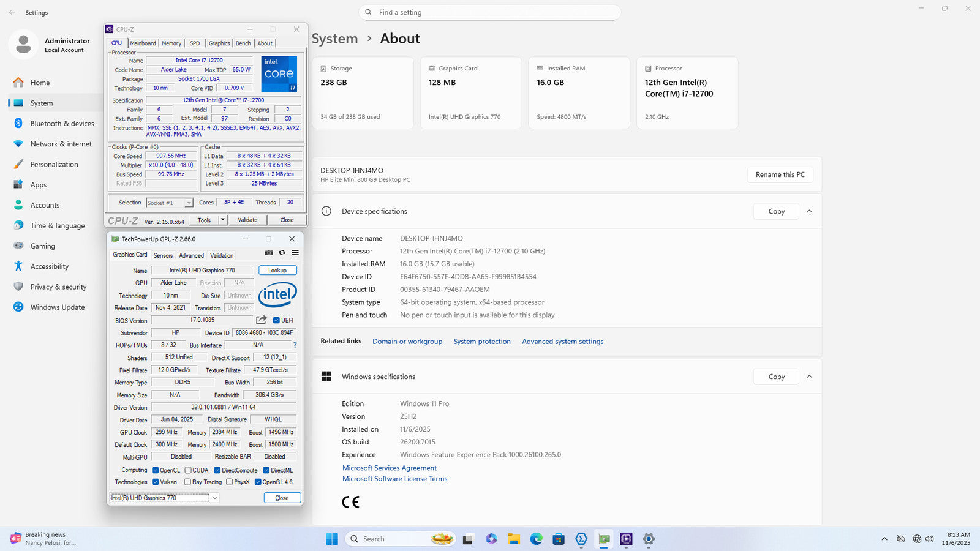The image size is (980, 551).
Task: Open the CPU-Z Tools dropdown arrow
Action: 223,220
